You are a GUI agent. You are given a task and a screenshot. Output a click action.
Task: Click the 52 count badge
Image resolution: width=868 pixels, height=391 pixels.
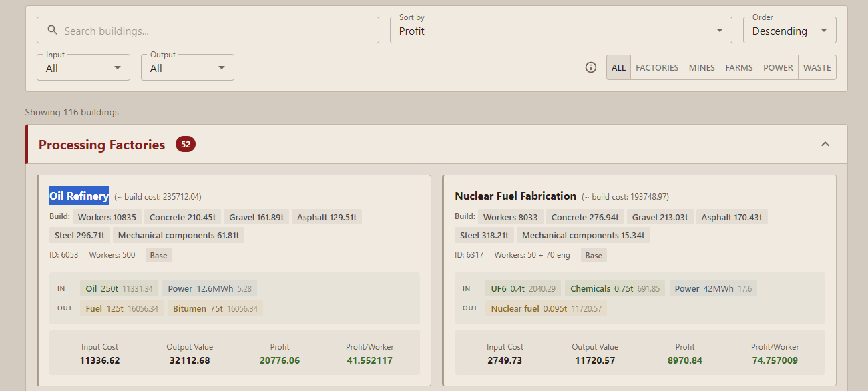point(186,144)
